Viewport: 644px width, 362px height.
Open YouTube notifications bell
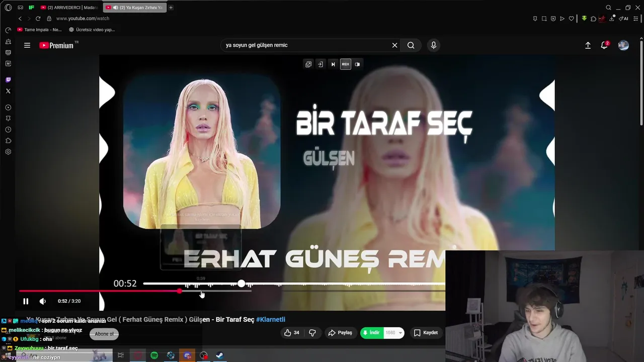point(604,45)
